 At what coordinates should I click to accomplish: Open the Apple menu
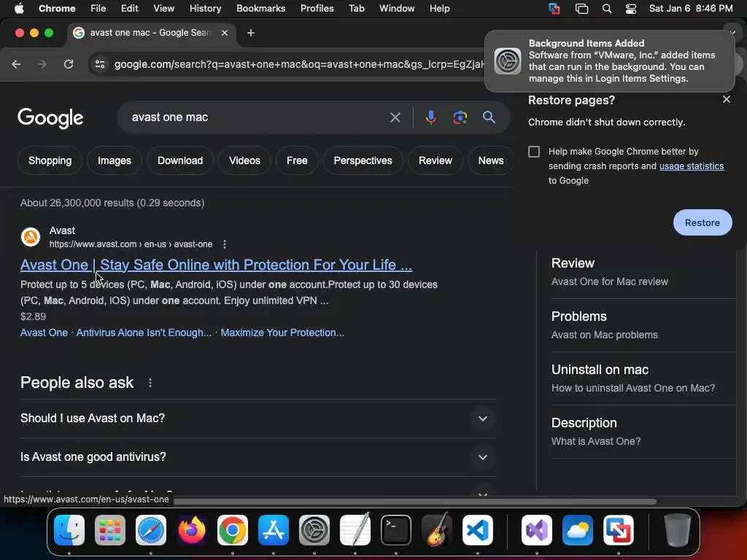point(19,9)
